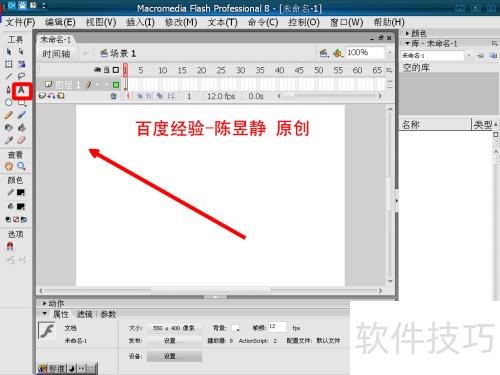500x375 pixels.
Task: Click the No Color button
Action: 16,219
